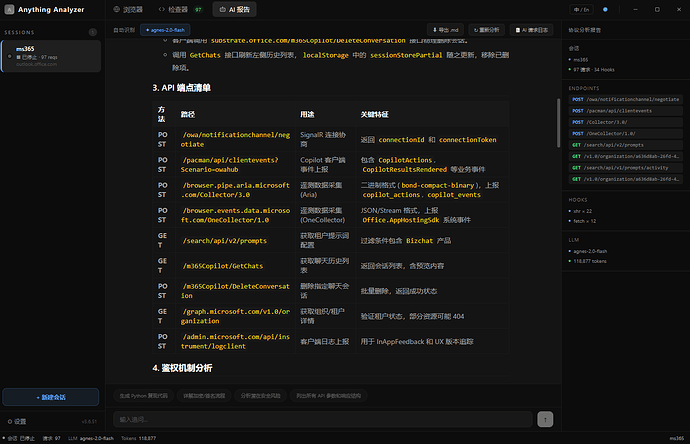Click the xhr × 22 hook entry

click(x=582, y=211)
